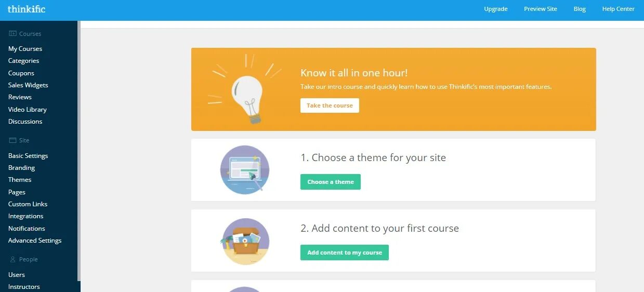Click the Take the course button
This screenshot has width=644, height=292.
(330, 105)
